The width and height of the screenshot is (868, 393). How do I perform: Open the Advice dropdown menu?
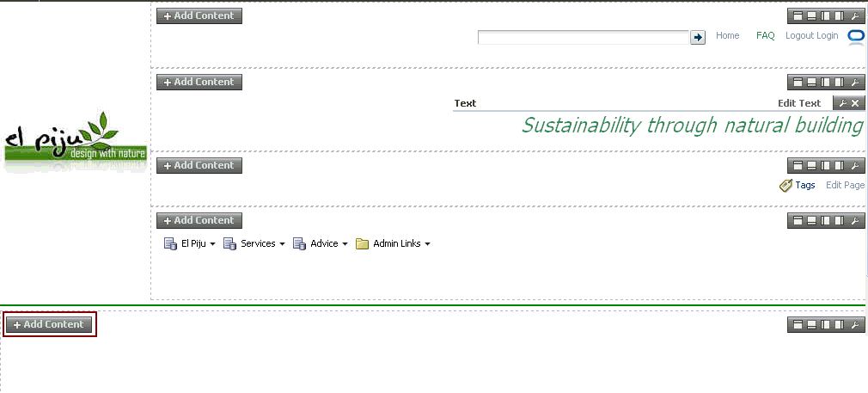(345, 244)
